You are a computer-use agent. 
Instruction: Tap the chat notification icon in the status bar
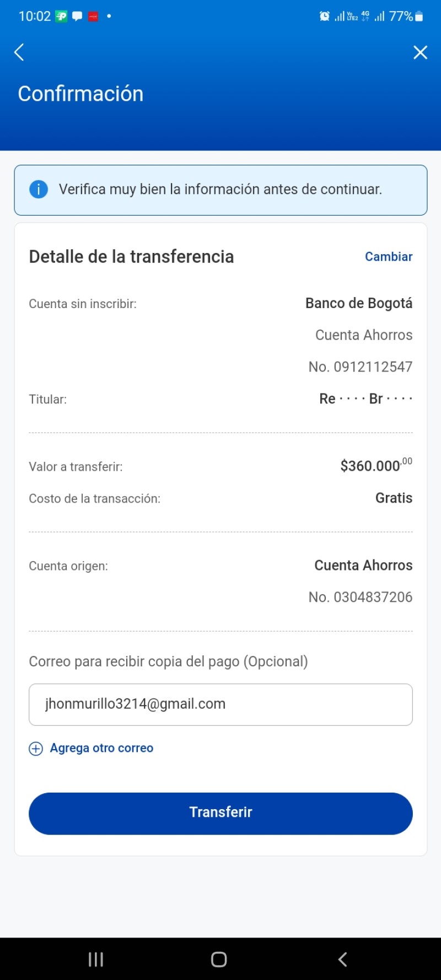[x=77, y=17]
